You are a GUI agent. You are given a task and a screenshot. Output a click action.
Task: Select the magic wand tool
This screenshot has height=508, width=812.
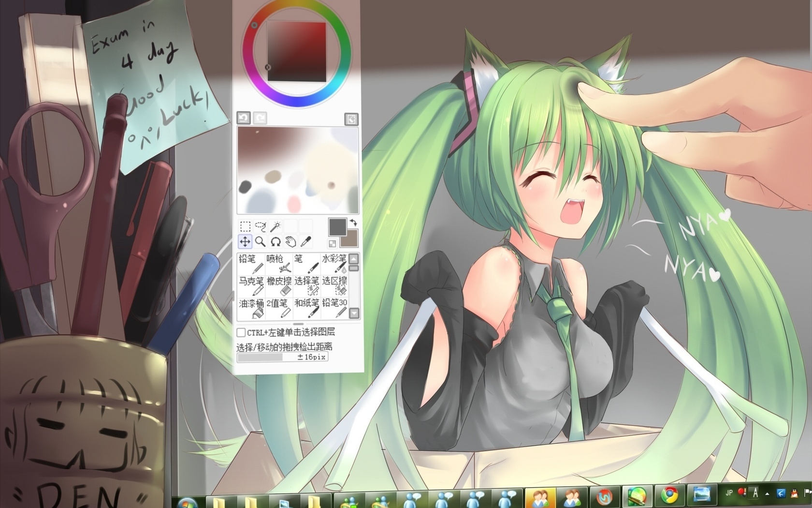tap(275, 226)
